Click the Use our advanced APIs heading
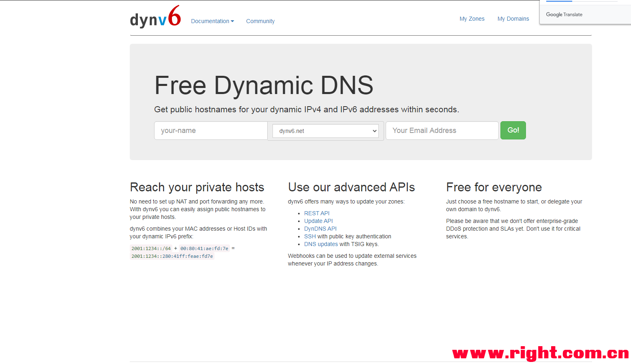Viewport: 631px width, 364px height. click(352, 187)
